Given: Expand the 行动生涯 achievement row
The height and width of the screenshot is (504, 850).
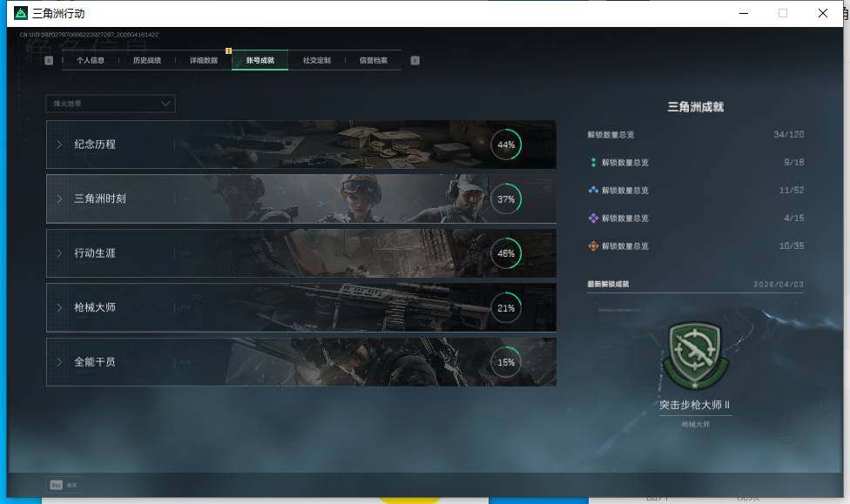Looking at the screenshot, I should click(300, 253).
